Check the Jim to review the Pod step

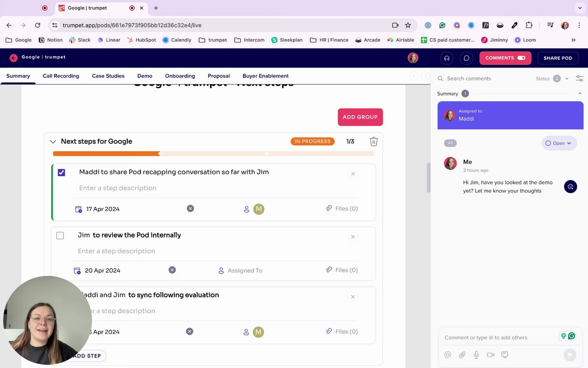[x=60, y=236]
